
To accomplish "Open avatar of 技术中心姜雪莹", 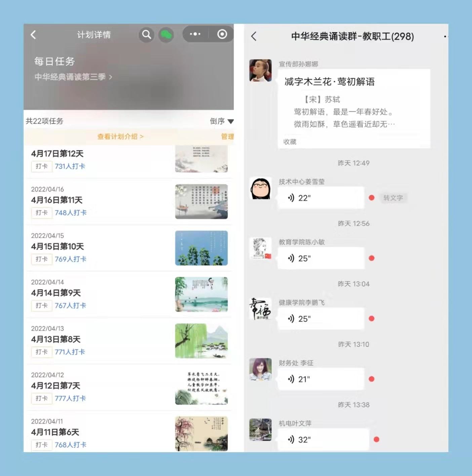I will (260, 189).
